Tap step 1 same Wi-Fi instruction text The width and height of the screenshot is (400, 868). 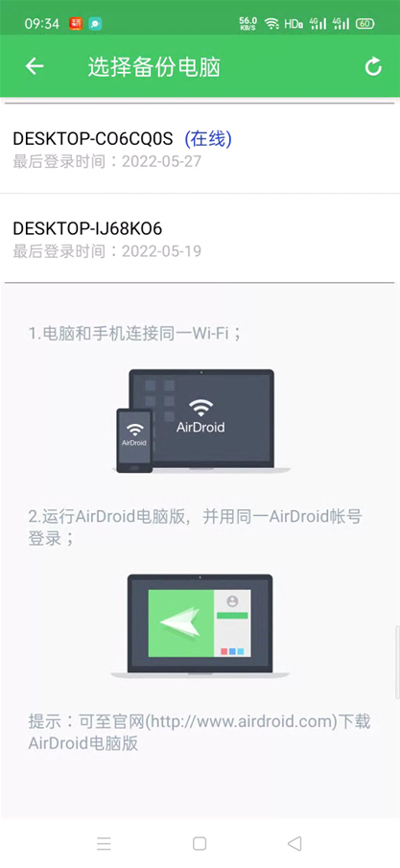pyautogui.click(x=135, y=334)
